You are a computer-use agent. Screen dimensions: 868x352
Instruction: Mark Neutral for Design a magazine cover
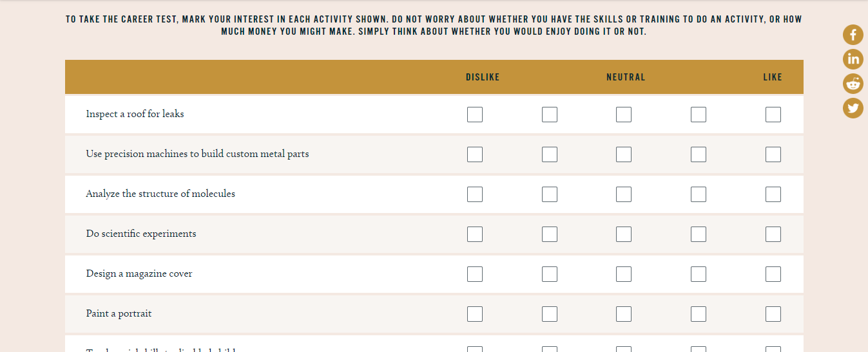[x=624, y=274]
